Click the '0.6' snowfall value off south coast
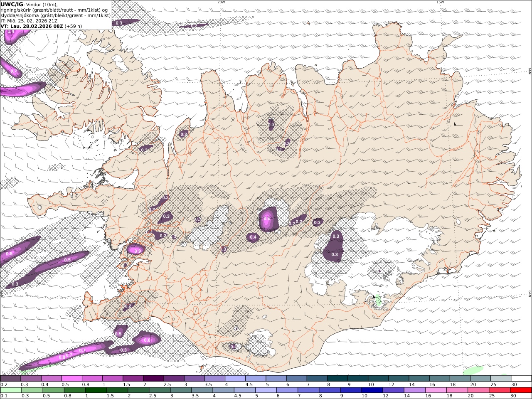 pos(147,340)
